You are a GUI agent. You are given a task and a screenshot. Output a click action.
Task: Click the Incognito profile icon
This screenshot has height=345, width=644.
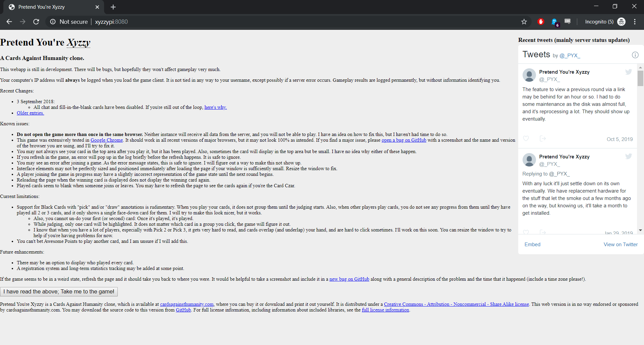click(x=621, y=22)
